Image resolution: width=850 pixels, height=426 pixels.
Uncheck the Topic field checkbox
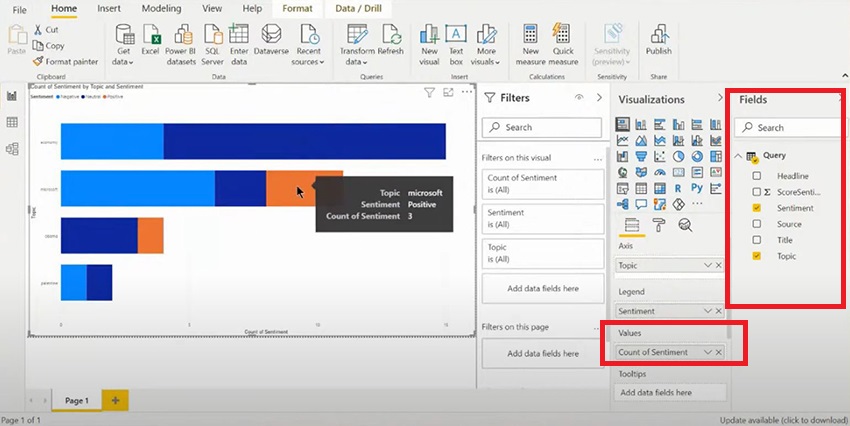coord(757,256)
